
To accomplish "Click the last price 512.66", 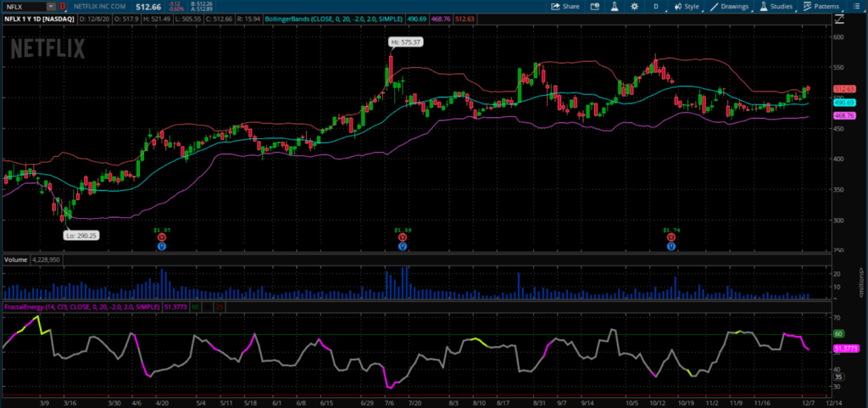I will point(147,7).
